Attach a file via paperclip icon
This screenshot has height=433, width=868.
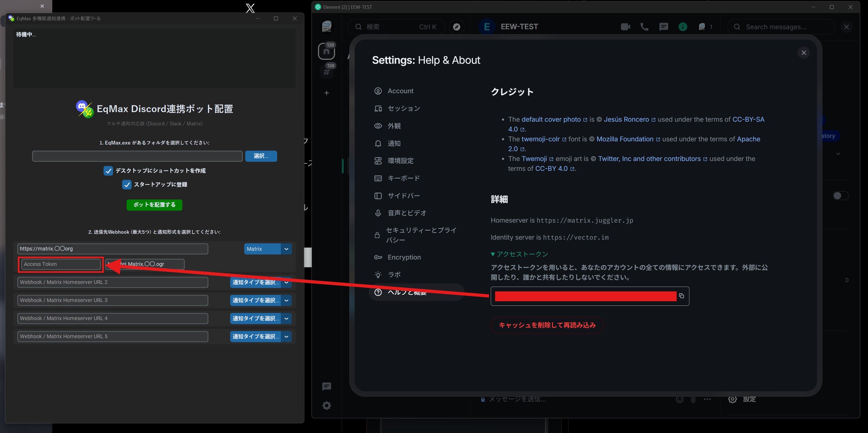(x=693, y=399)
